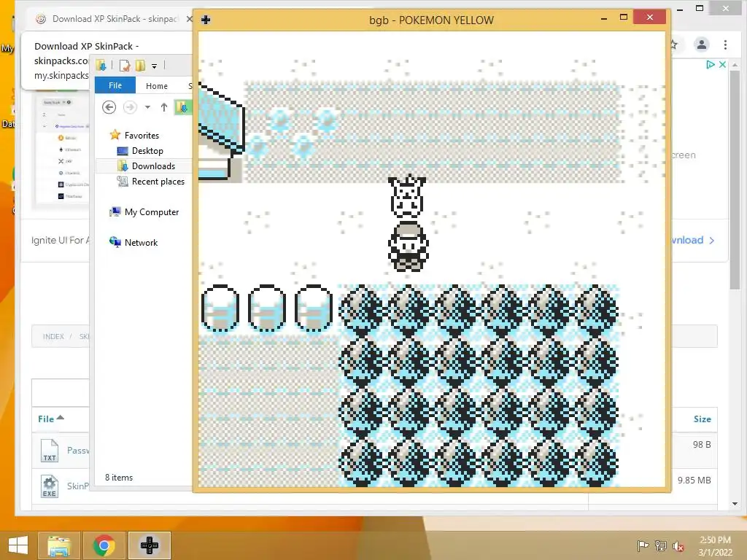Click the 98 B size value

[x=702, y=444]
